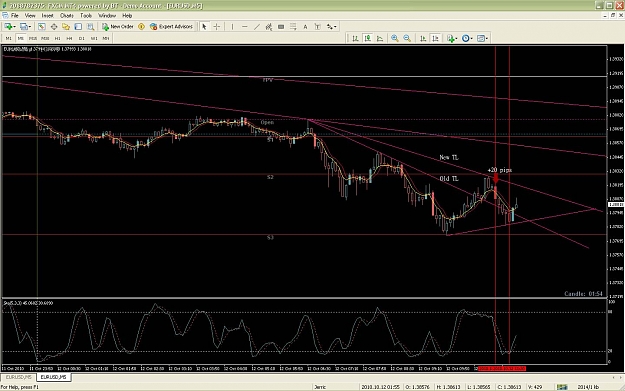
Task: Switch chart to line chart icon
Action: pyautogui.click(x=380, y=38)
